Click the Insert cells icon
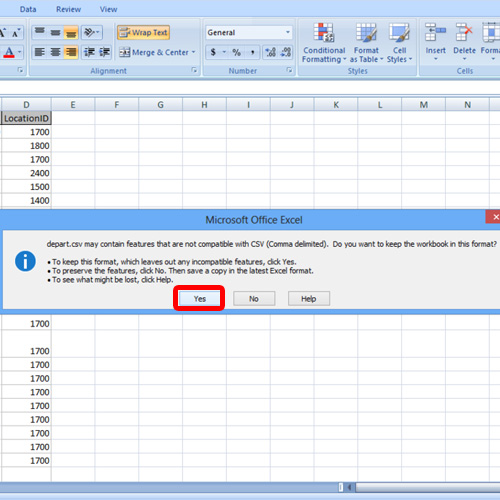Image resolution: width=500 pixels, height=500 pixels. pyautogui.click(x=435, y=32)
